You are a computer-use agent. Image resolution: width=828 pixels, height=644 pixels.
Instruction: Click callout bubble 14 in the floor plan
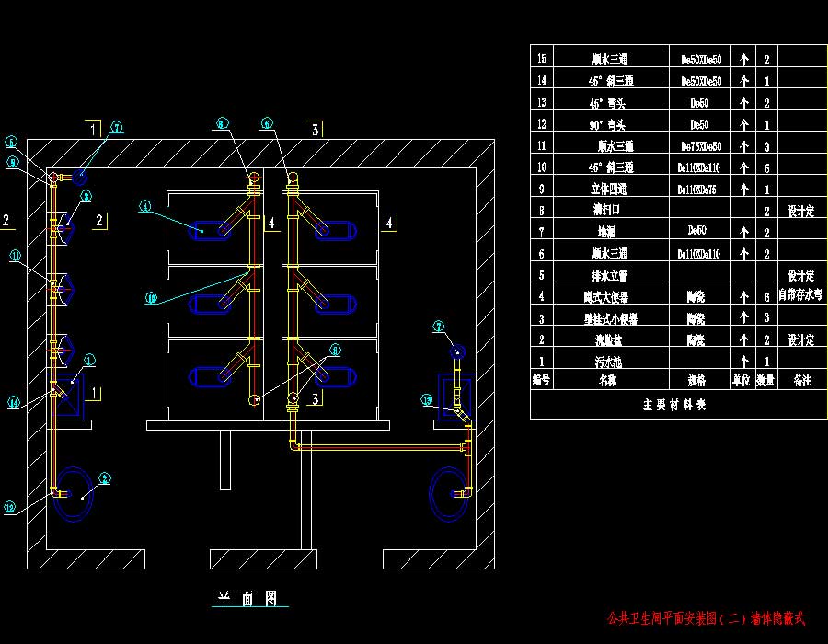click(x=13, y=403)
